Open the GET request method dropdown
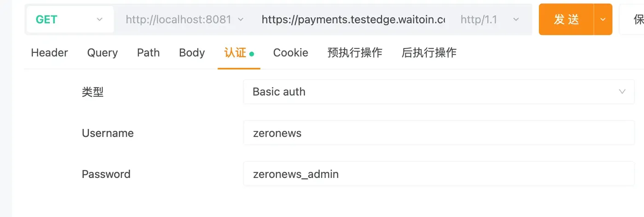 (x=70, y=19)
